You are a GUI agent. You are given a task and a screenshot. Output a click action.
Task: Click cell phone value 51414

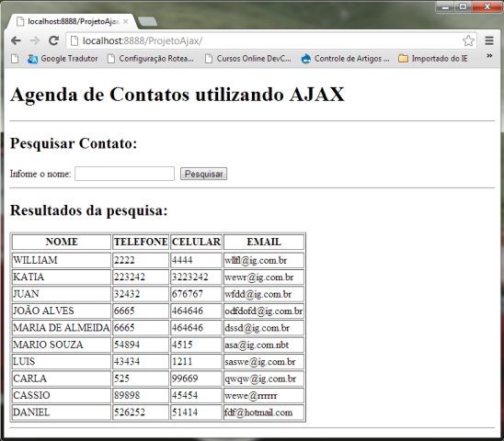click(x=185, y=413)
